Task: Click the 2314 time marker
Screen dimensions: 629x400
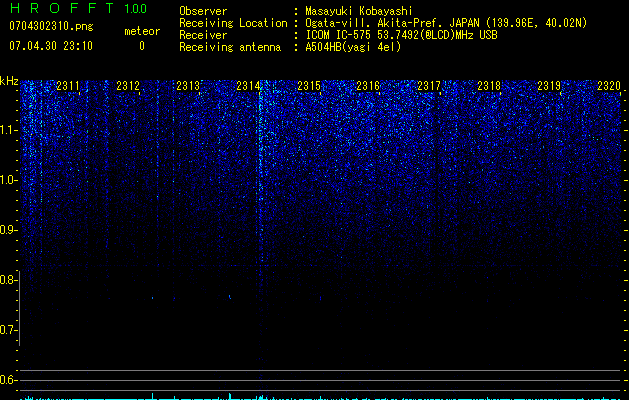Action: click(x=248, y=85)
